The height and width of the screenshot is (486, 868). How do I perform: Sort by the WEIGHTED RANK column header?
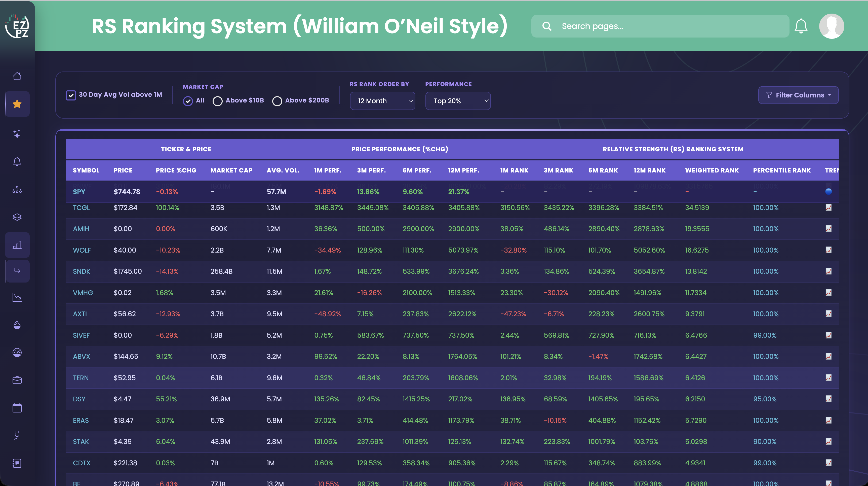712,170
